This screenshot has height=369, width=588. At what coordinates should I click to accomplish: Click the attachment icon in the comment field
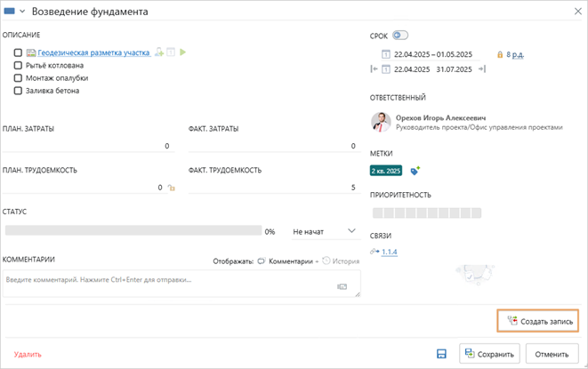[342, 286]
